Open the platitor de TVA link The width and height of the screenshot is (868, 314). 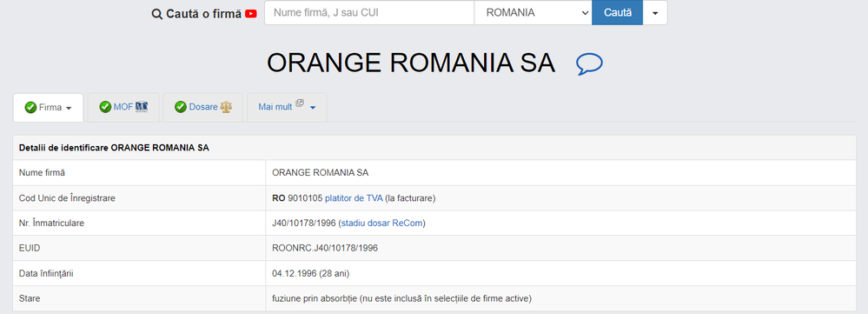(354, 197)
